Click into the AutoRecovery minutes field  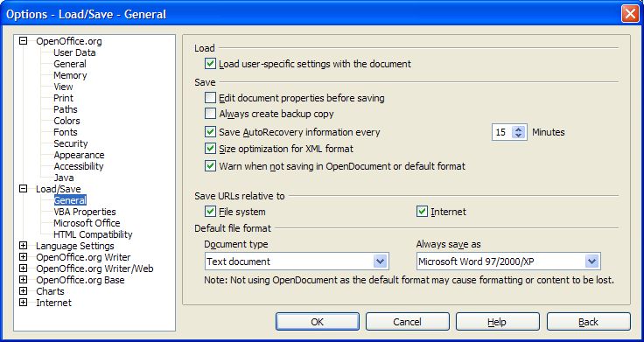click(502, 132)
